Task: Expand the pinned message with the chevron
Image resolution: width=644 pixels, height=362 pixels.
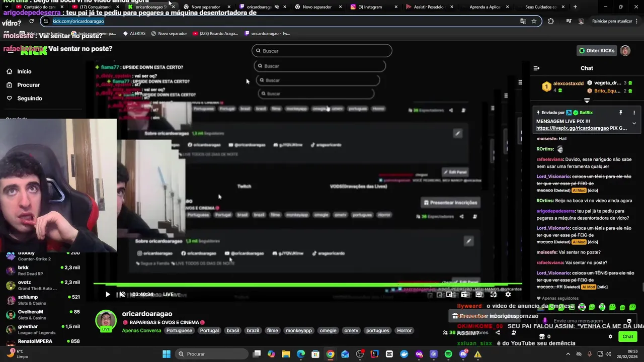Action: 634,123
